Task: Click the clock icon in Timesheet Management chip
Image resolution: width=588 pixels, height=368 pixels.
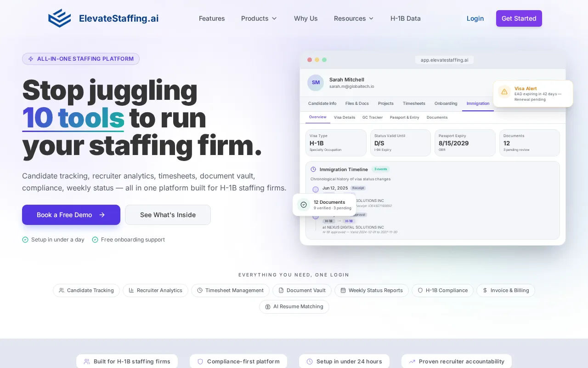Action: (x=200, y=290)
